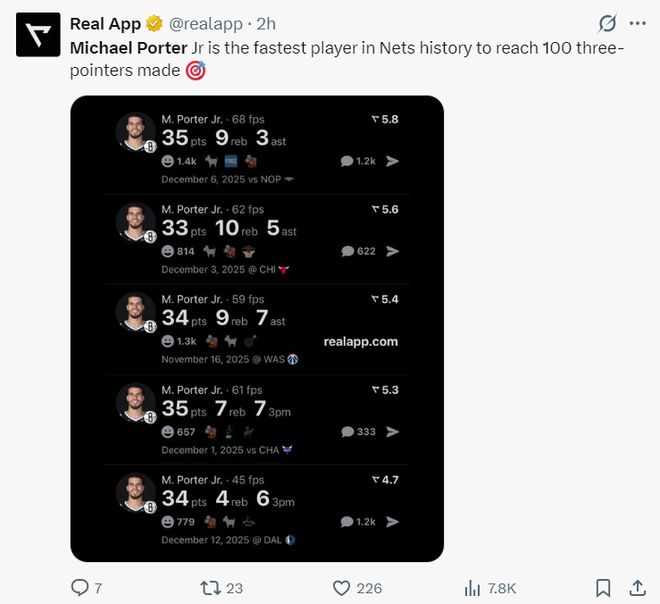Click the realapp.com watermark text
The width and height of the screenshot is (660, 604).
pos(361,341)
